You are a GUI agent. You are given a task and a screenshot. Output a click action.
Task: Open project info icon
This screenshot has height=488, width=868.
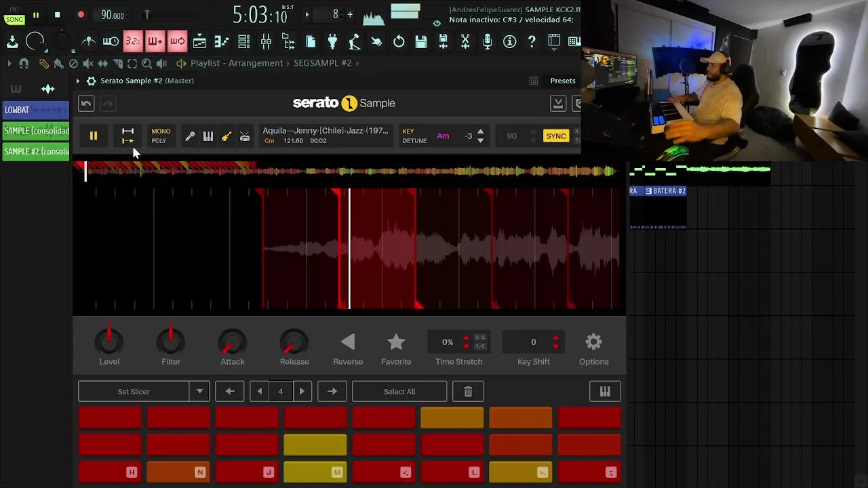509,41
